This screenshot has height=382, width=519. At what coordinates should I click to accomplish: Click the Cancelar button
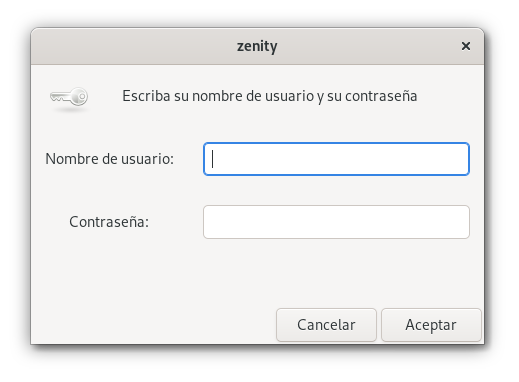(x=326, y=325)
